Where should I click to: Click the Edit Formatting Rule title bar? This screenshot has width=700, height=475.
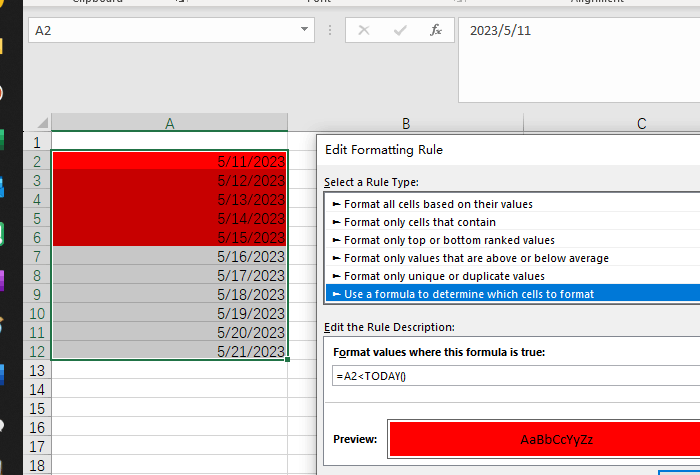click(x=508, y=150)
